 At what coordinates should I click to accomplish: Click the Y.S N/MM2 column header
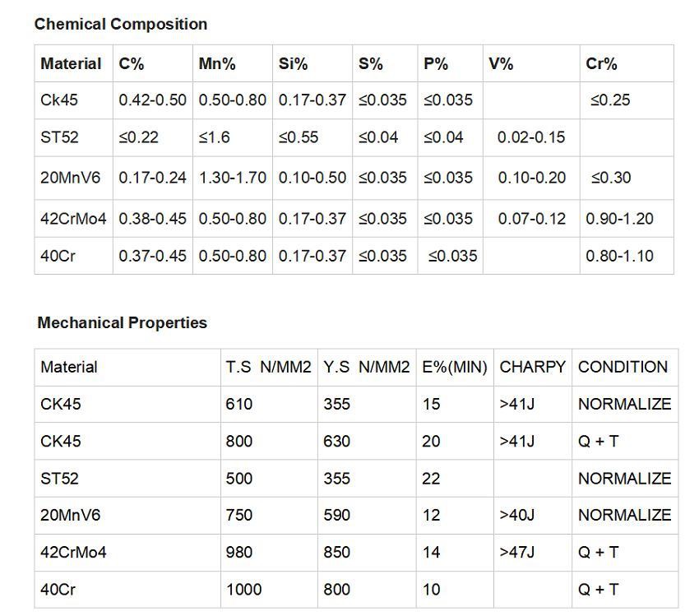[x=366, y=367]
